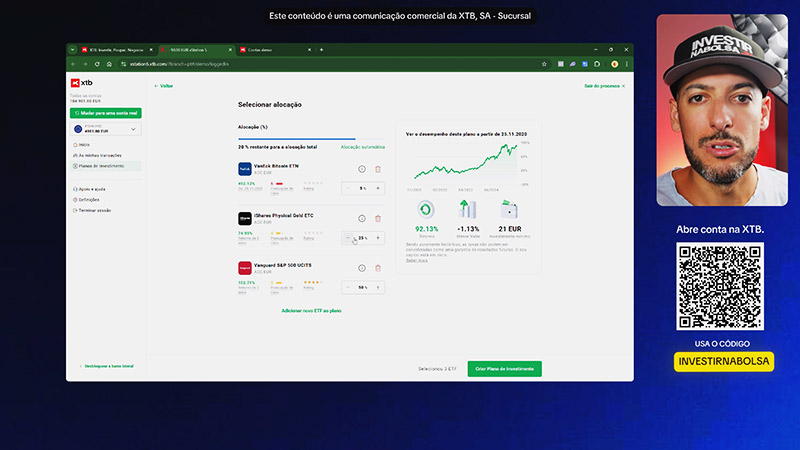Click the allocation progress bar
The width and height of the screenshot is (800, 450).
[x=311, y=139]
